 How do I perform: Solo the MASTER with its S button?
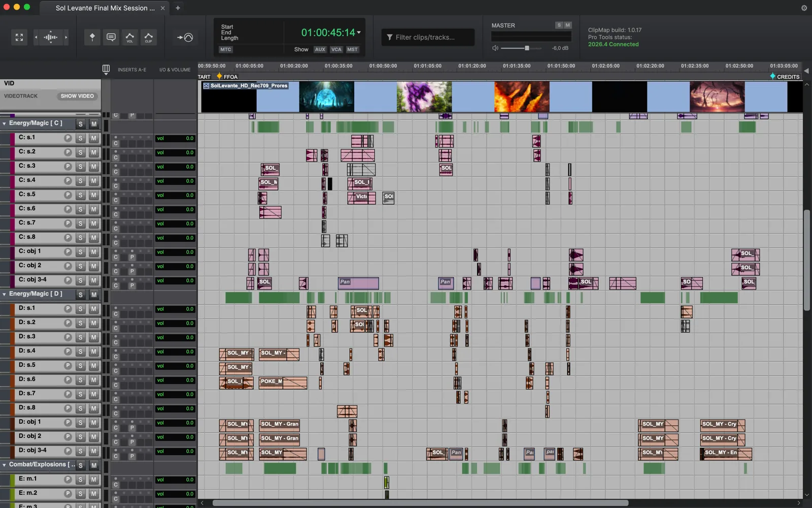(x=559, y=25)
